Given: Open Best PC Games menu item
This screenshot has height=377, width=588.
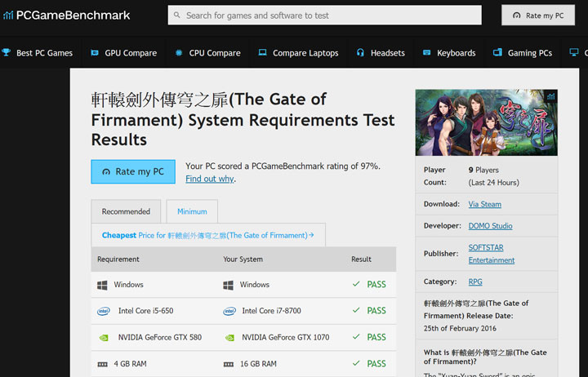Looking at the screenshot, I should 45,53.
